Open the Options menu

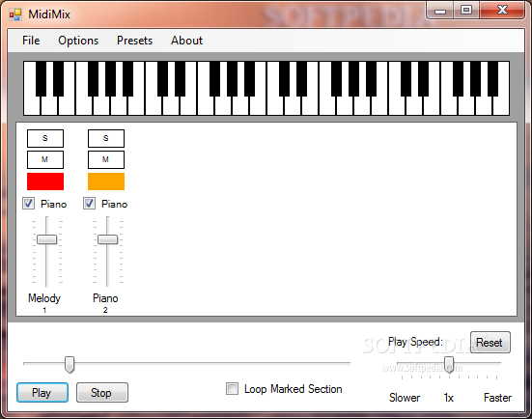click(78, 41)
